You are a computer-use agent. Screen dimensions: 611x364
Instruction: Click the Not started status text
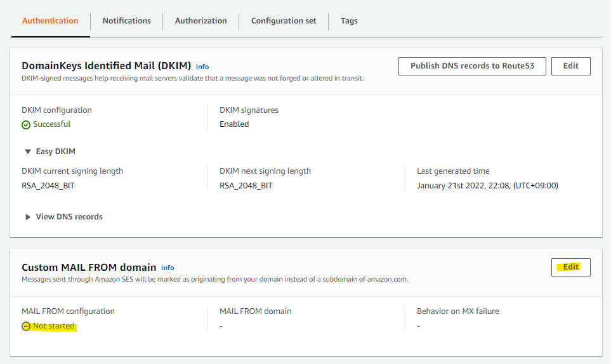(x=54, y=326)
